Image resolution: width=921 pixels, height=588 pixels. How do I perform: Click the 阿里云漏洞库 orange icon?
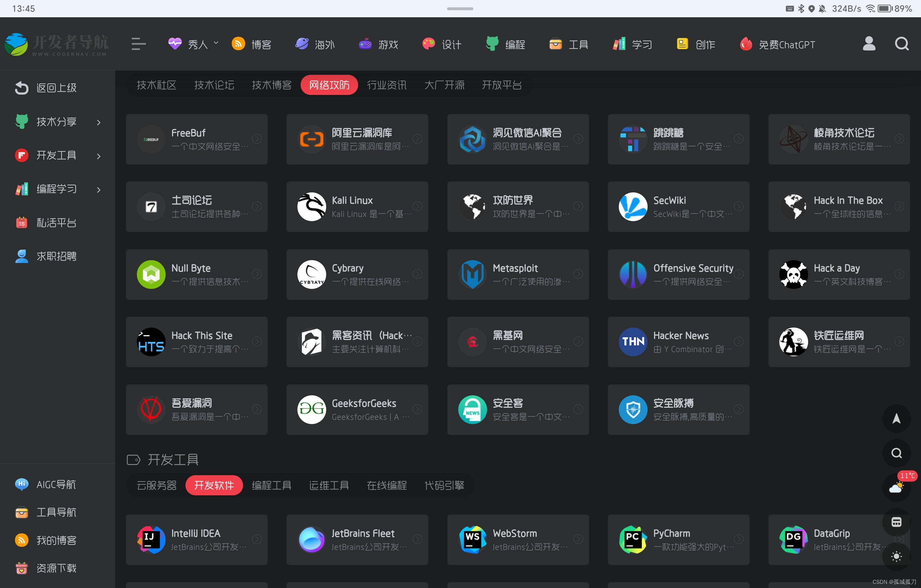312,139
